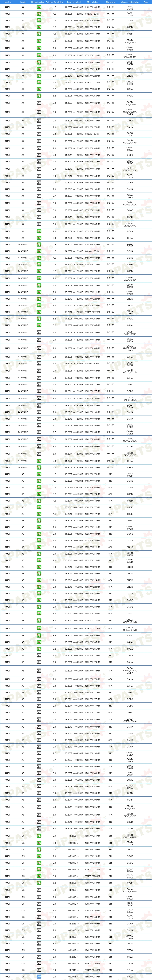Click diesel ON icon in A5 CCWB row
The height and width of the screenshot is (980, 152).
(x=39, y=780)
